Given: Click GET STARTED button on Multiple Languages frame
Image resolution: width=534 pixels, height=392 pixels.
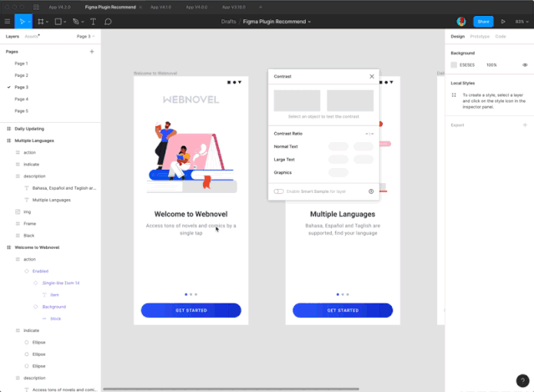Looking at the screenshot, I should (343, 310).
